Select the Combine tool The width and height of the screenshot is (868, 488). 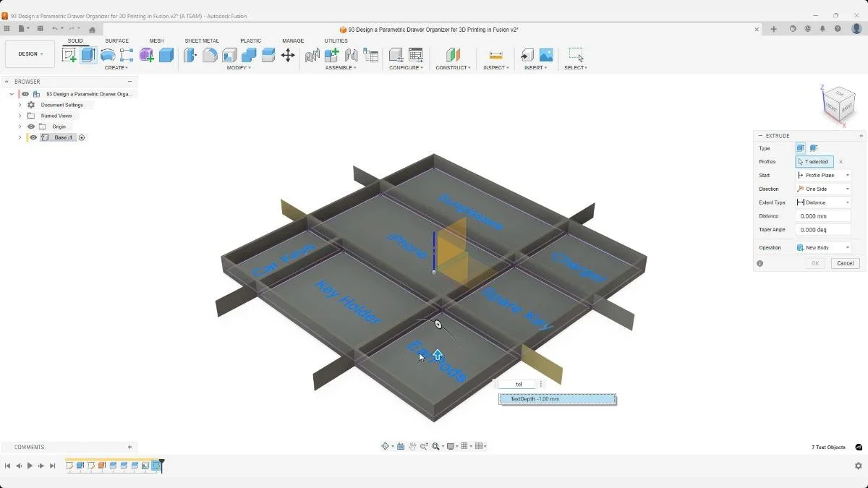click(249, 55)
